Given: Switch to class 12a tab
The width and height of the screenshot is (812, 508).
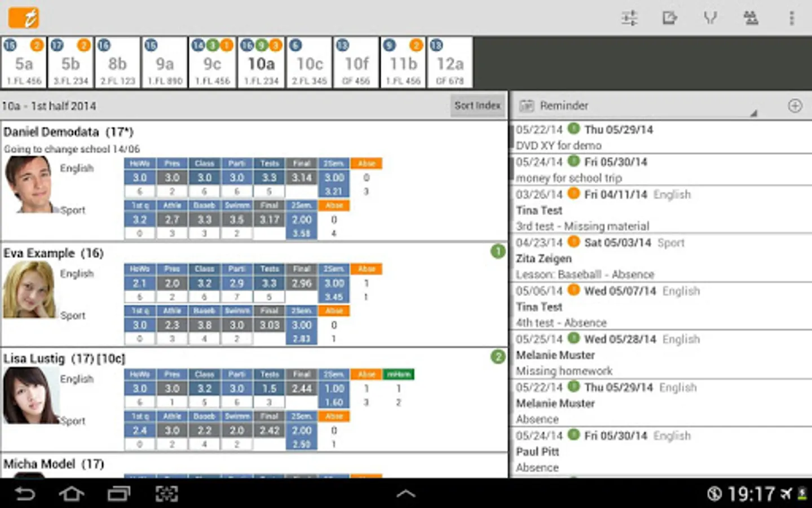Looking at the screenshot, I should (449, 63).
